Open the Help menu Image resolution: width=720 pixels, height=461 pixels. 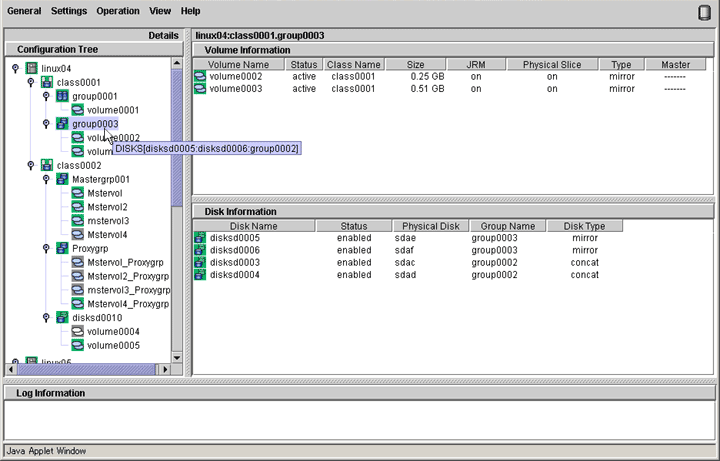[190, 11]
